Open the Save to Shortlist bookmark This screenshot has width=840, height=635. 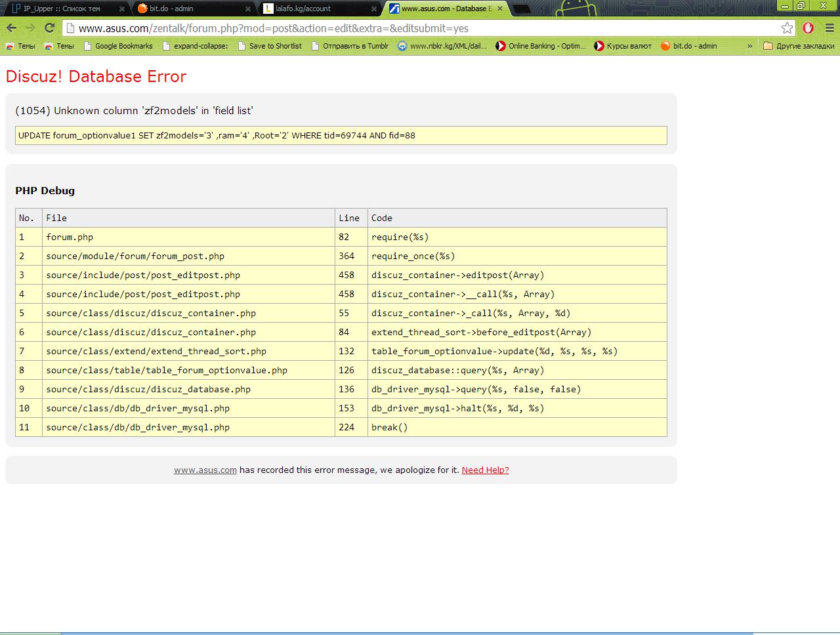(270, 46)
